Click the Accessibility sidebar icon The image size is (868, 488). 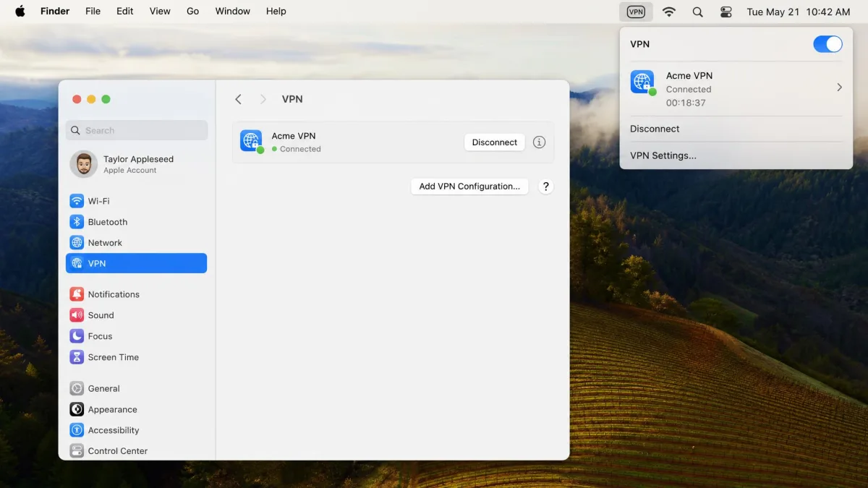point(77,430)
